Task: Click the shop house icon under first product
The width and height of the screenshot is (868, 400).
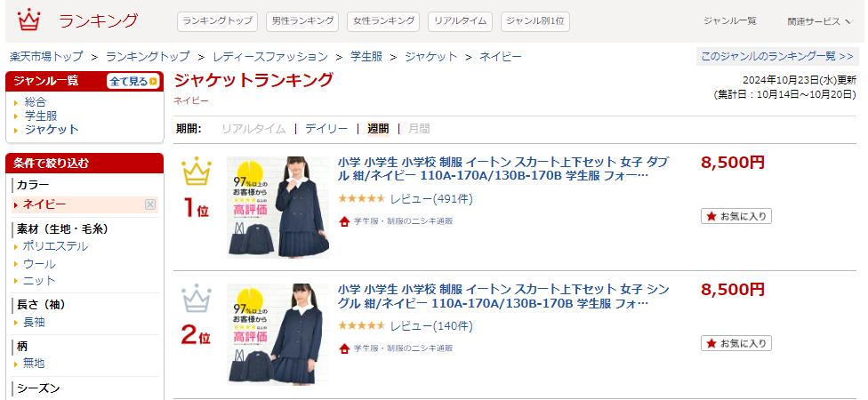Action: point(344,221)
